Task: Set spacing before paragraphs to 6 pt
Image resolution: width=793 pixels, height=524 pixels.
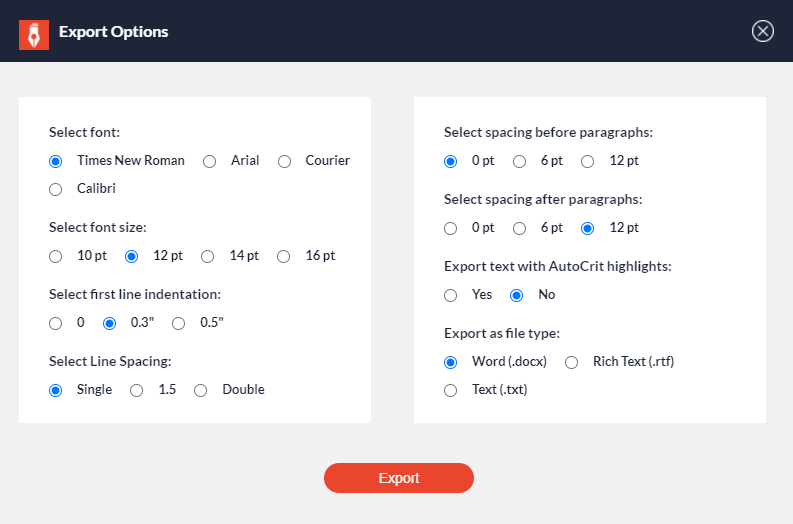Action: click(x=519, y=161)
